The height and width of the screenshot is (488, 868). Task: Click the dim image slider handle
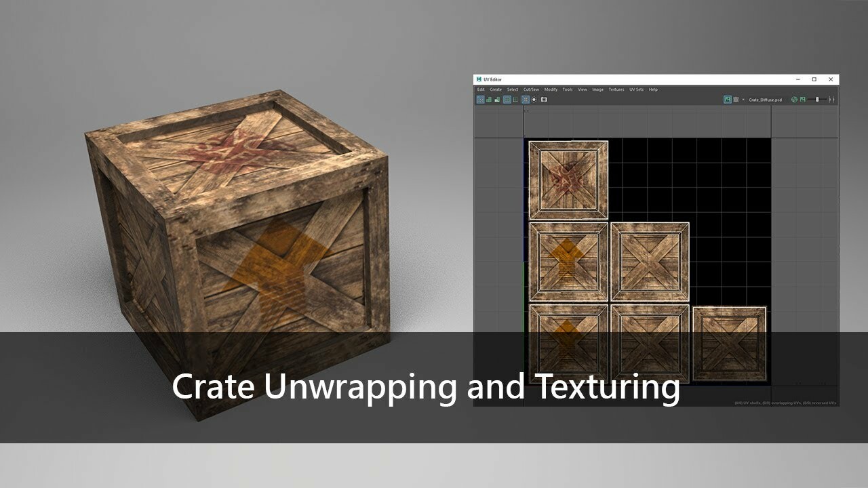817,100
